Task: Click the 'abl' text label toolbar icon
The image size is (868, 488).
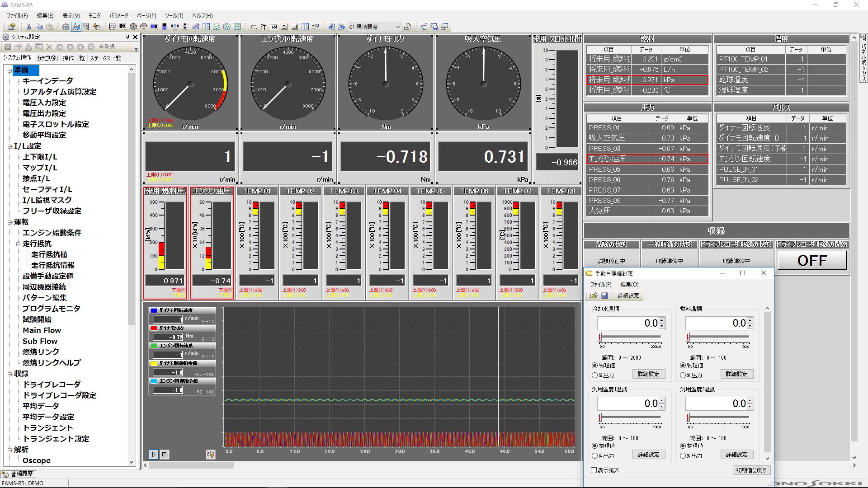Action: 274,27
